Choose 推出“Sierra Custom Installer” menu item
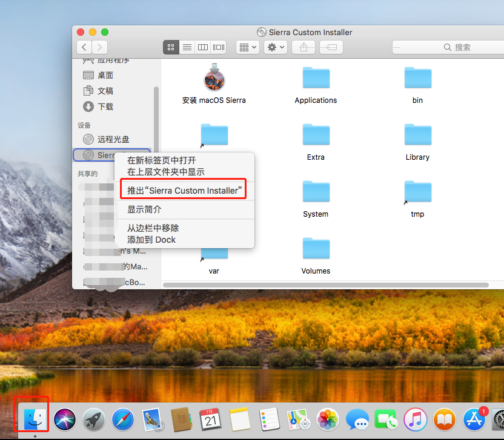 coord(185,191)
